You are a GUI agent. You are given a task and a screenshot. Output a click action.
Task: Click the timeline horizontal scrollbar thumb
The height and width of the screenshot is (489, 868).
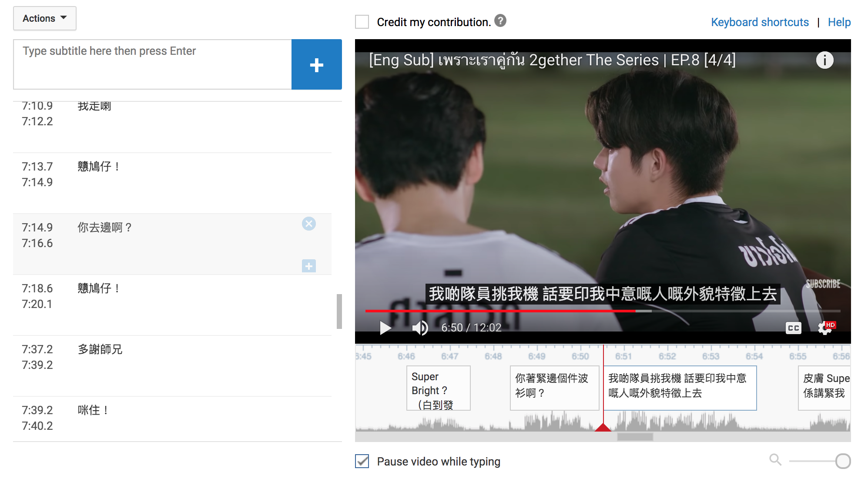[x=635, y=437]
